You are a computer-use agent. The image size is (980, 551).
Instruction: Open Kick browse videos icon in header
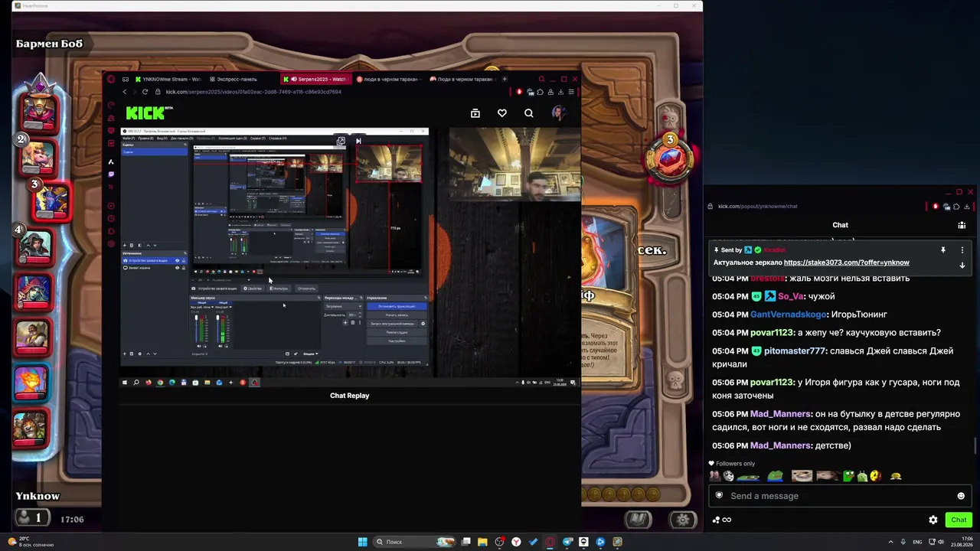pyautogui.click(x=475, y=113)
